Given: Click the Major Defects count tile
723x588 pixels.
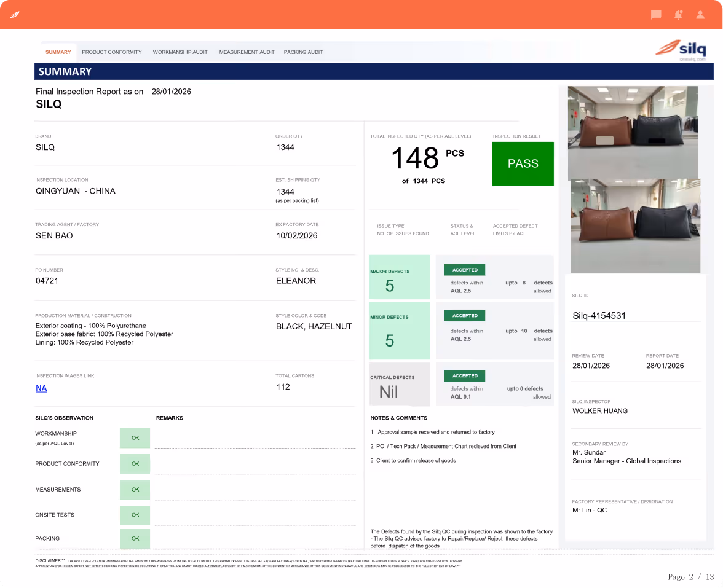Looking at the screenshot, I should coord(400,277).
